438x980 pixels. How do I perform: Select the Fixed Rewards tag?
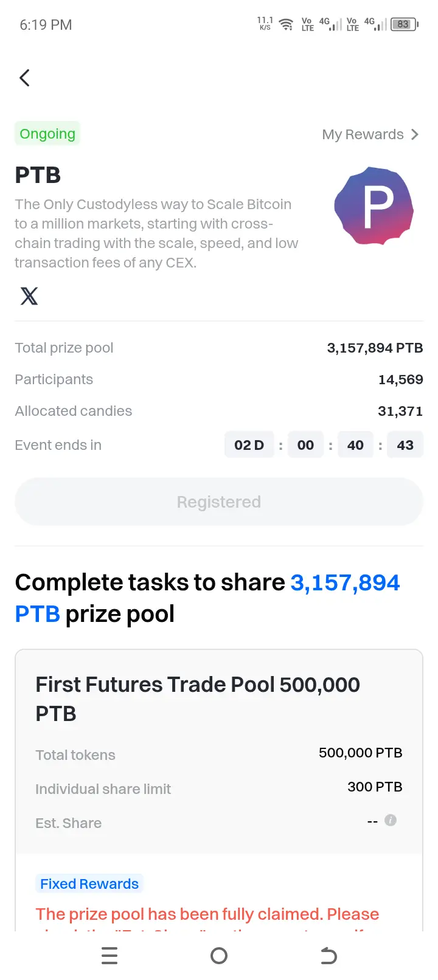pos(89,884)
